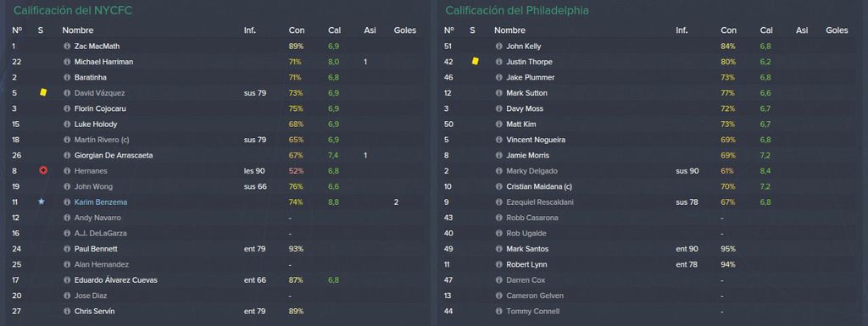Viewport: 868px width, 326px height.
Task: Sort NYCFC table by Cal column
Action: click(x=334, y=30)
